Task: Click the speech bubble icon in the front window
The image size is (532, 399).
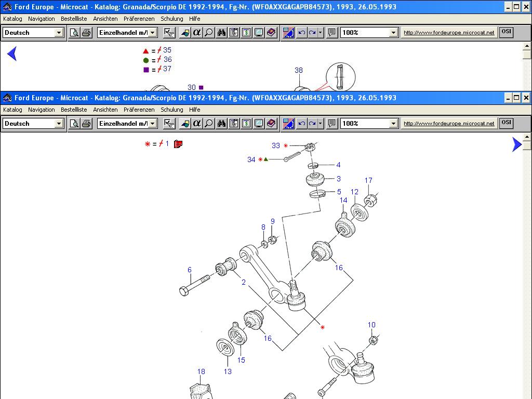Action: [x=332, y=124]
